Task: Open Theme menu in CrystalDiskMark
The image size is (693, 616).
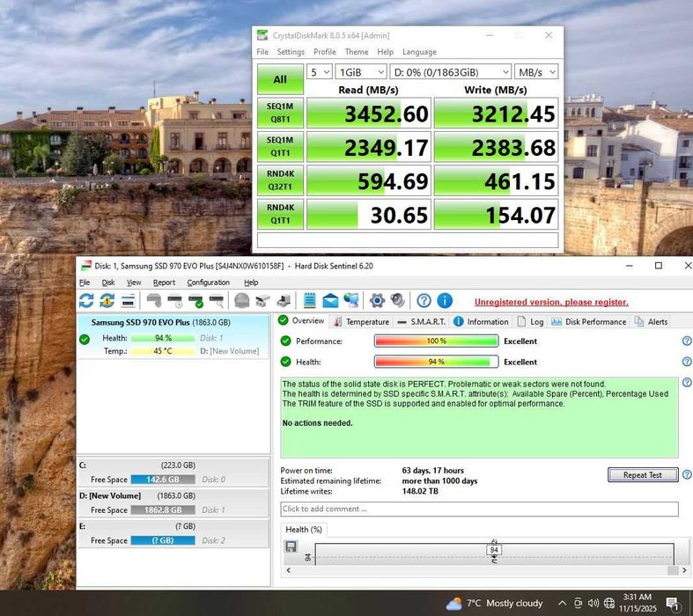Action: tap(357, 52)
